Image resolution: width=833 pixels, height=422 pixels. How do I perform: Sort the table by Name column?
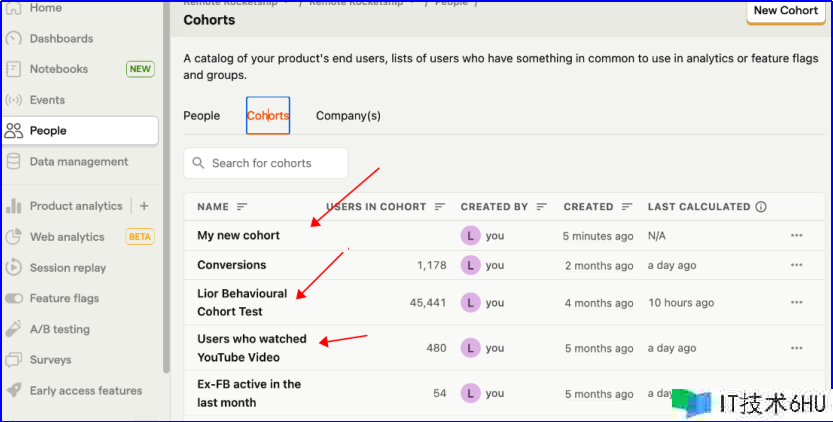point(241,207)
